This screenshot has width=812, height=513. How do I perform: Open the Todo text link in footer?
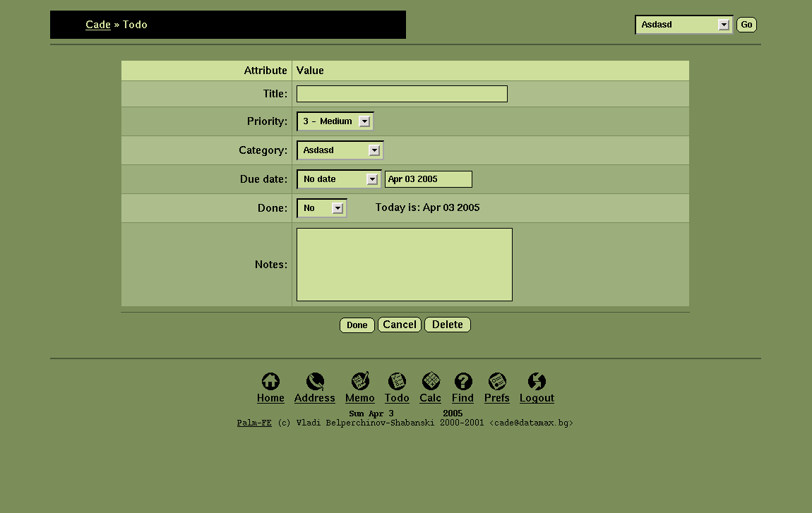(397, 398)
